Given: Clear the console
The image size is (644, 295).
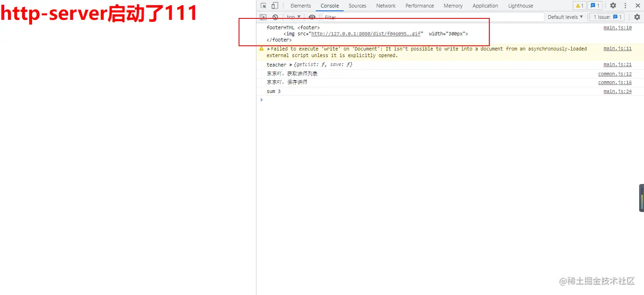Looking at the screenshot, I should (x=275, y=17).
